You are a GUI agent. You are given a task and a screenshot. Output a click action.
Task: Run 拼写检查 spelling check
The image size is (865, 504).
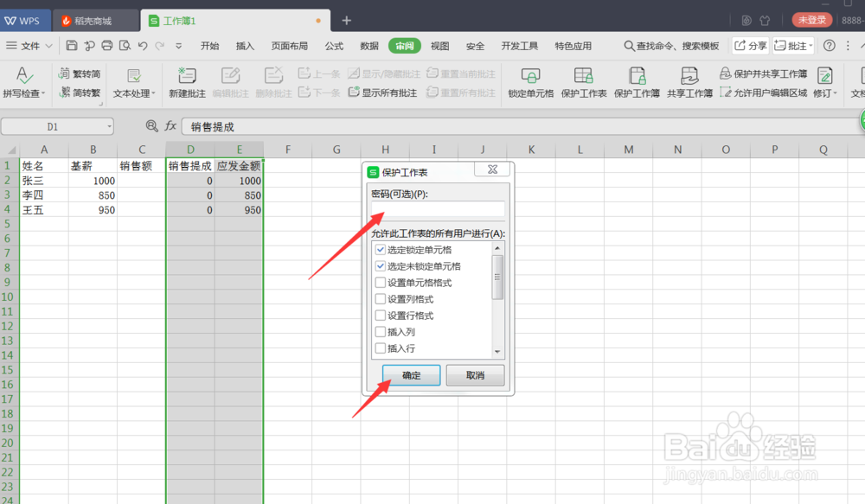point(23,83)
